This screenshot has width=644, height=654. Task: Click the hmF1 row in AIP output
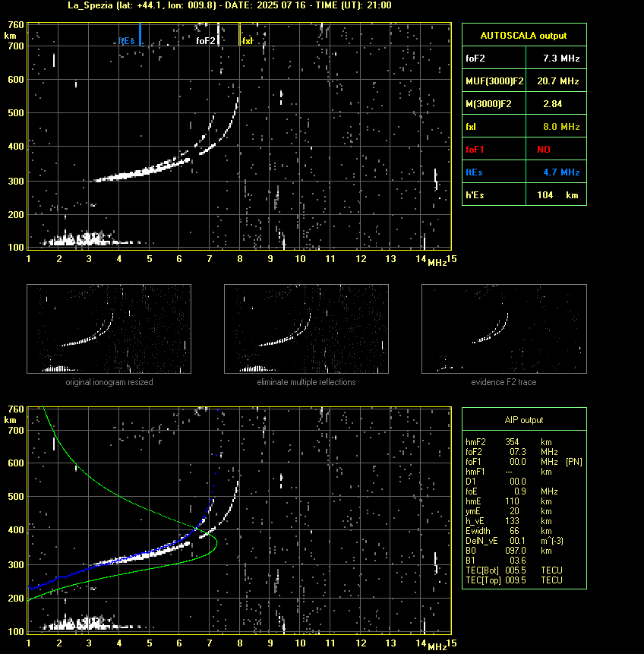tap(509, 472)
